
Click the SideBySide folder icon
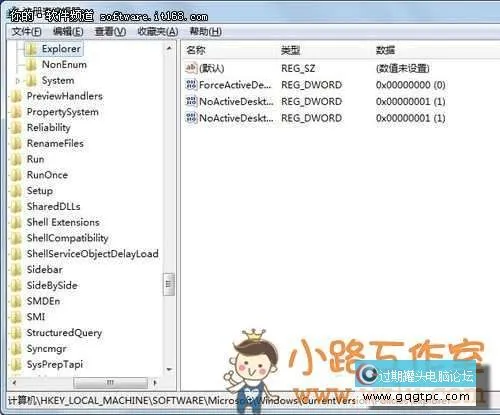(16, 285)
